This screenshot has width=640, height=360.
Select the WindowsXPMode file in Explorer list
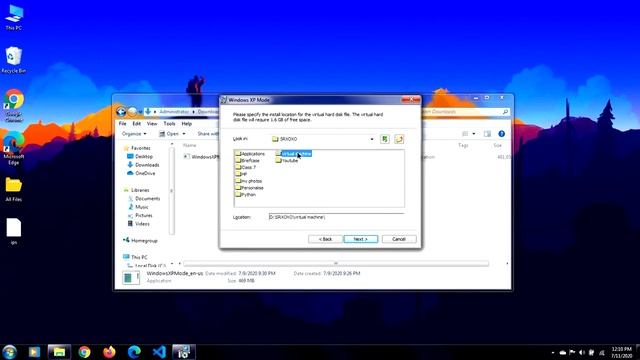202,157
